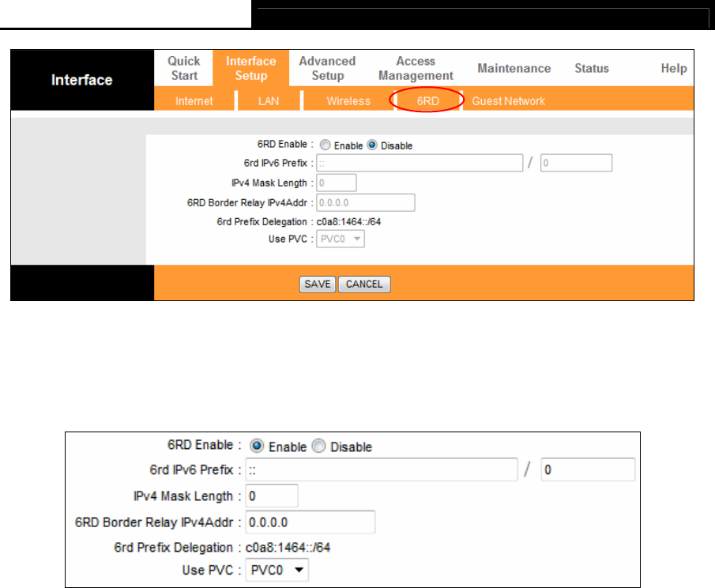The width and height of the screenshot is (715, 588).
Task: Open the Status tab
Action: tap(592, 69)
